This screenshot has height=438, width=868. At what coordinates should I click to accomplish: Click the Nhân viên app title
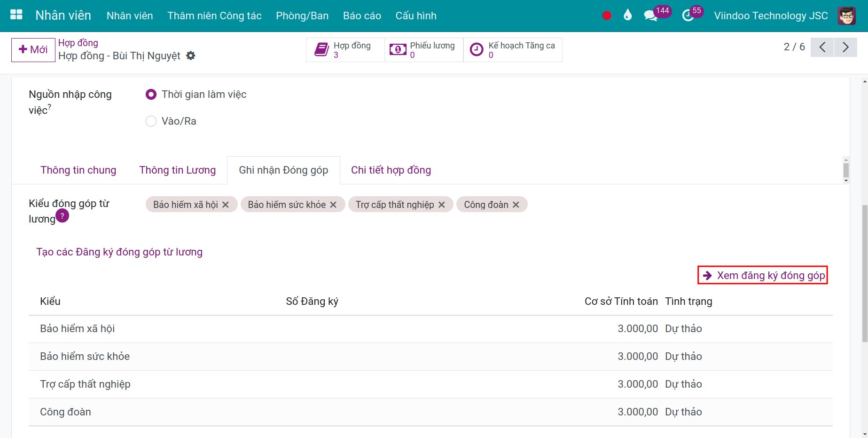point(63,16)
